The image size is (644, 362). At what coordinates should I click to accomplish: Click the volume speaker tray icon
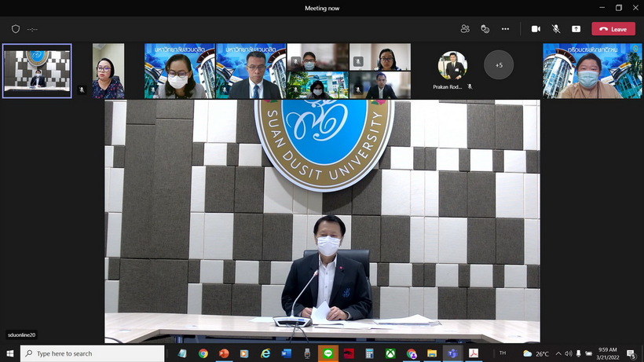(569, 353)
